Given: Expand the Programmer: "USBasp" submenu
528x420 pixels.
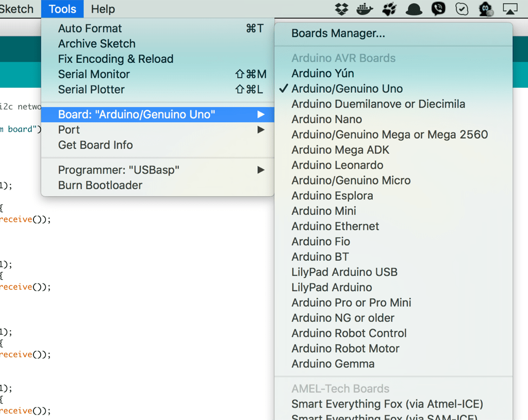Looking at the screenshot, I should pos(158,170).
